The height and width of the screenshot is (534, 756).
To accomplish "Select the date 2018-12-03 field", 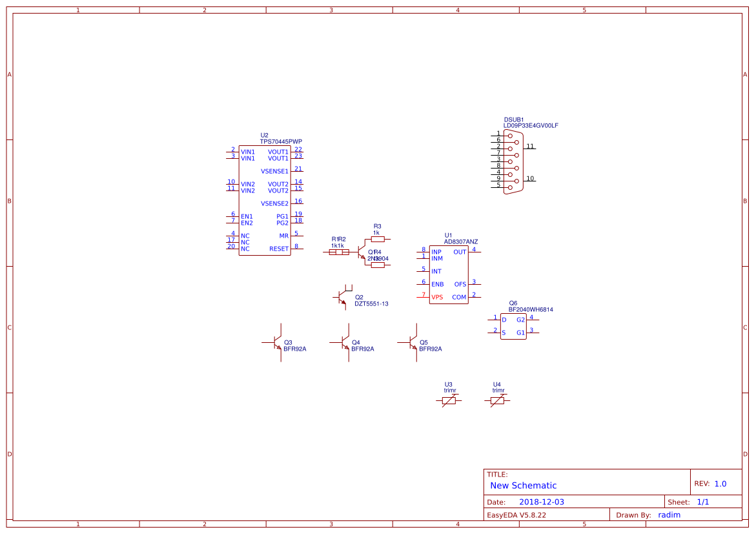I will pyautogui.click(x=543, y=501).
